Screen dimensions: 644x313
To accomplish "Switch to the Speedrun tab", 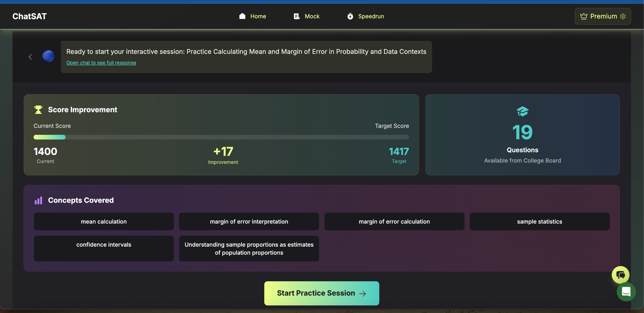I will (x=371, y=16).
